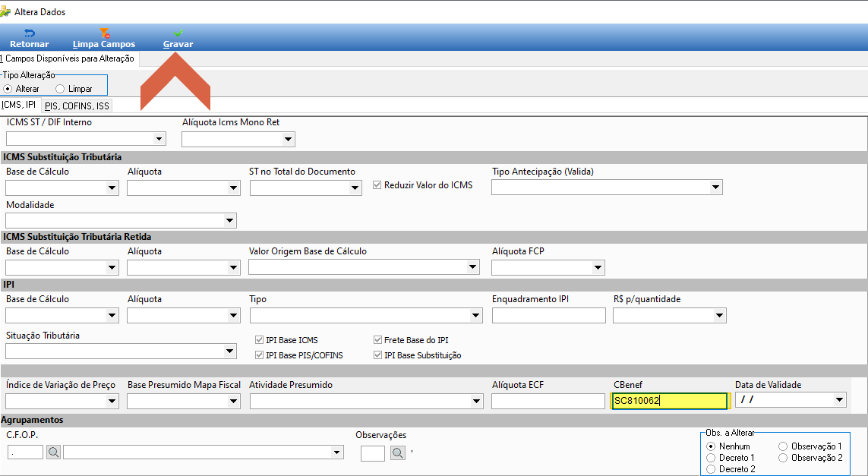
Task: Open Base Presumido Mapa Fiscal dropdown
Action: click(234, 401)
